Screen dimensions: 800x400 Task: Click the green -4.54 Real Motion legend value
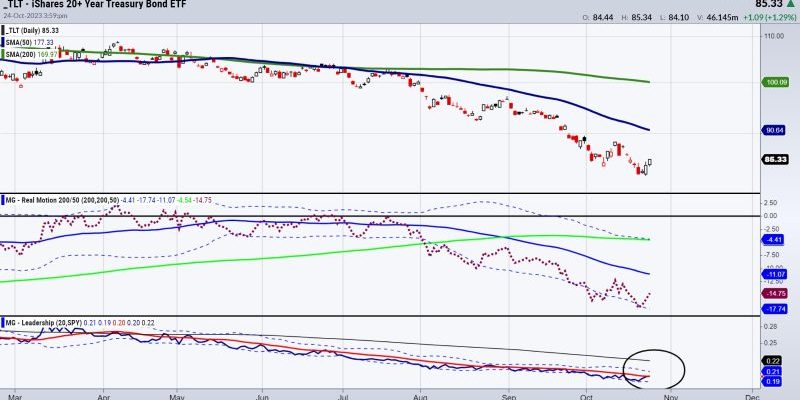(184, 202)
